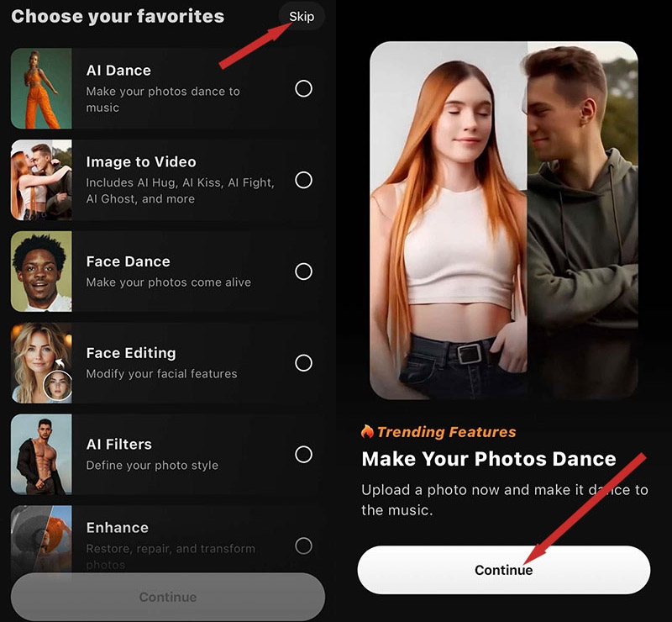Select the Face Editing radio button

pyautogui.click(x=303, y=363)
